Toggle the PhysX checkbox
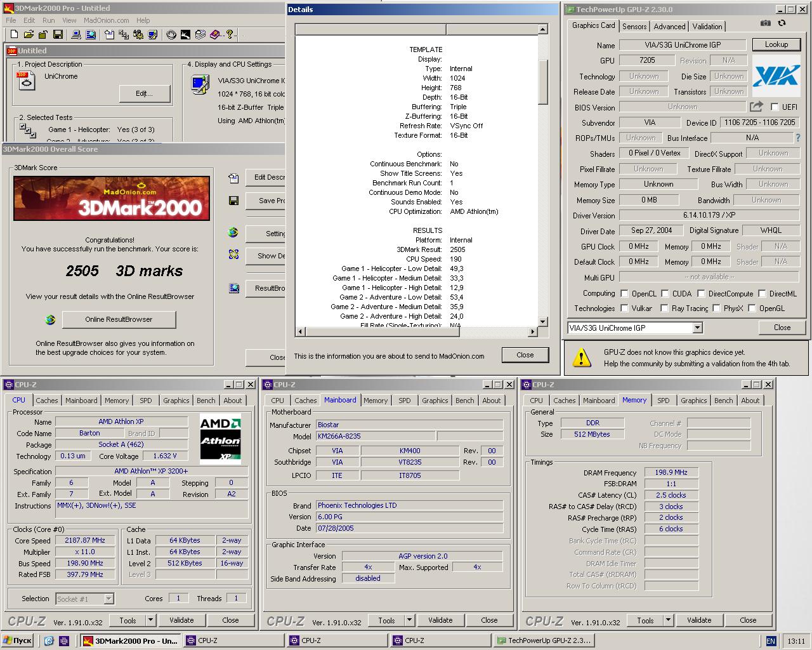812x650 pixels. (x=716, y=308)
